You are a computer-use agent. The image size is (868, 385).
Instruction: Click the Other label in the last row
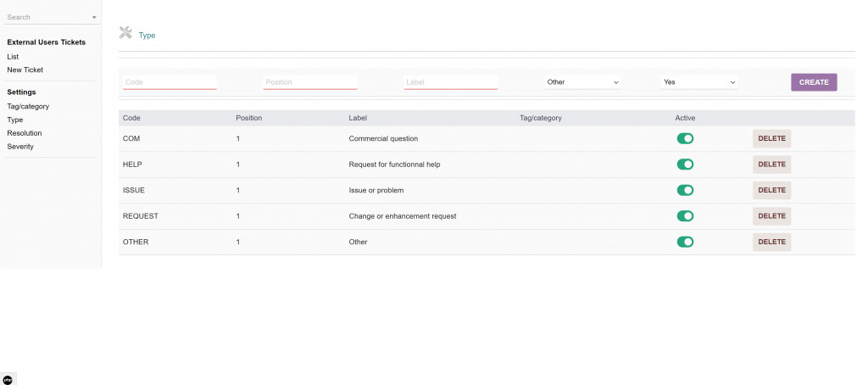pos(359,242)
